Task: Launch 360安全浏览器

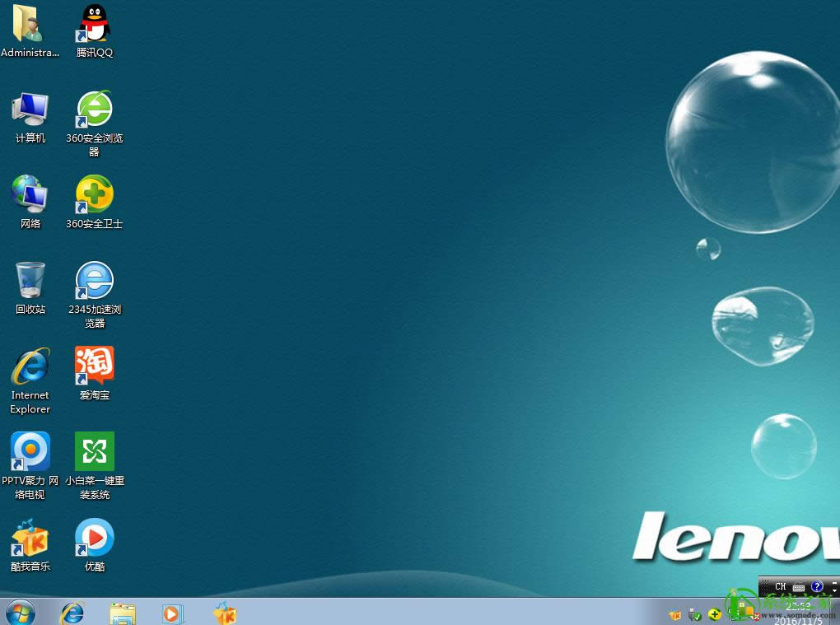Action: click(93, 110)
